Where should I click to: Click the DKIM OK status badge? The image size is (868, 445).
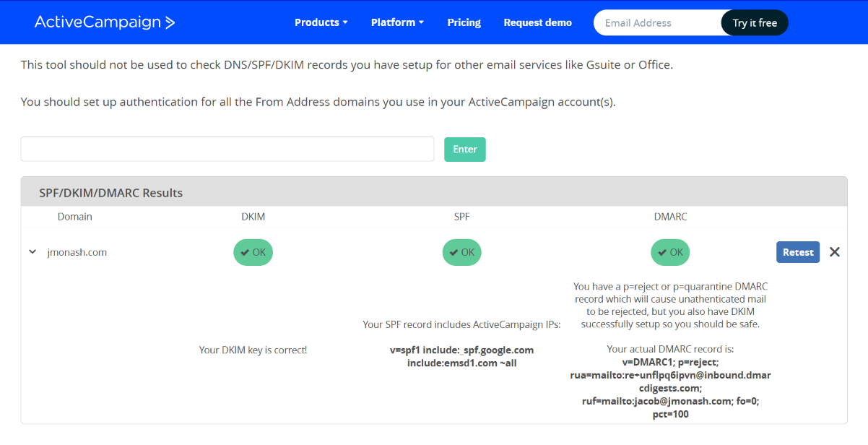coord(253,252)
